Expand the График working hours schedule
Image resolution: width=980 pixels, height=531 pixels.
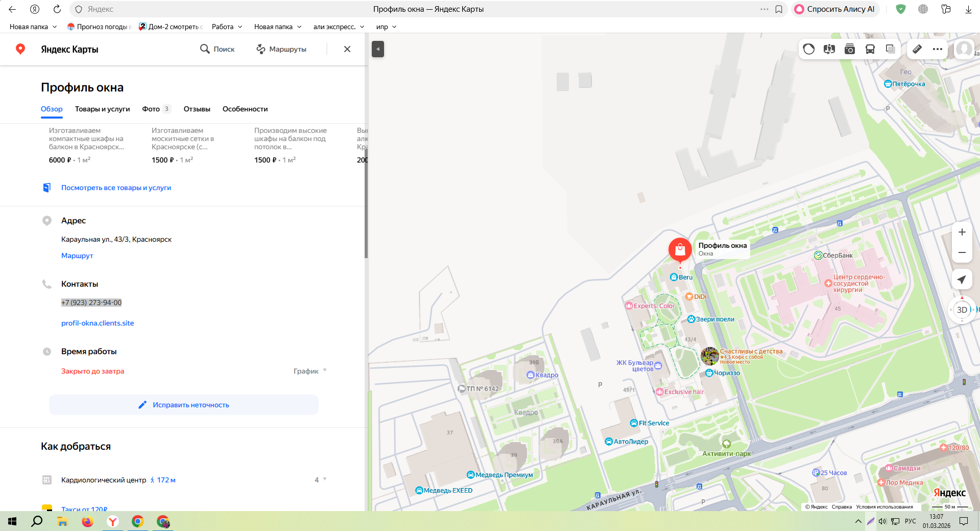310,371
